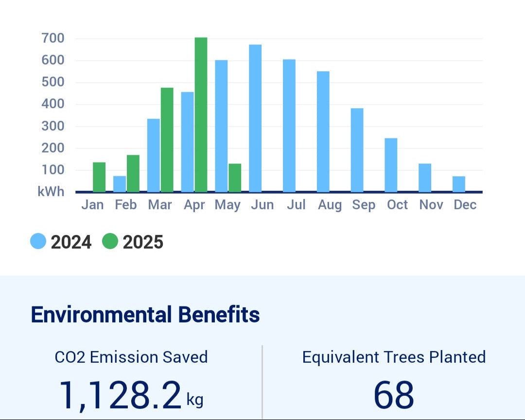The width and height of the screenshot is (525, 420).
Task: Select the blue November 2024 bar
Action: (425, 178)
